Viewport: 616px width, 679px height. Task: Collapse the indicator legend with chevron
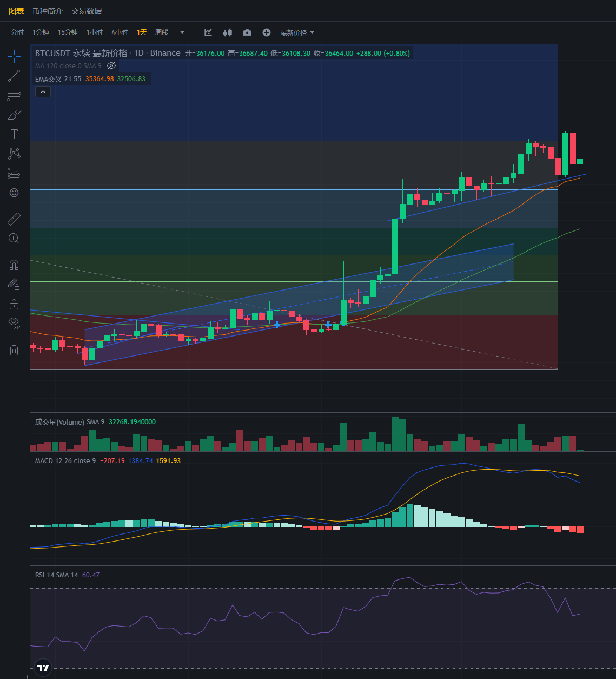coord(43,92)
